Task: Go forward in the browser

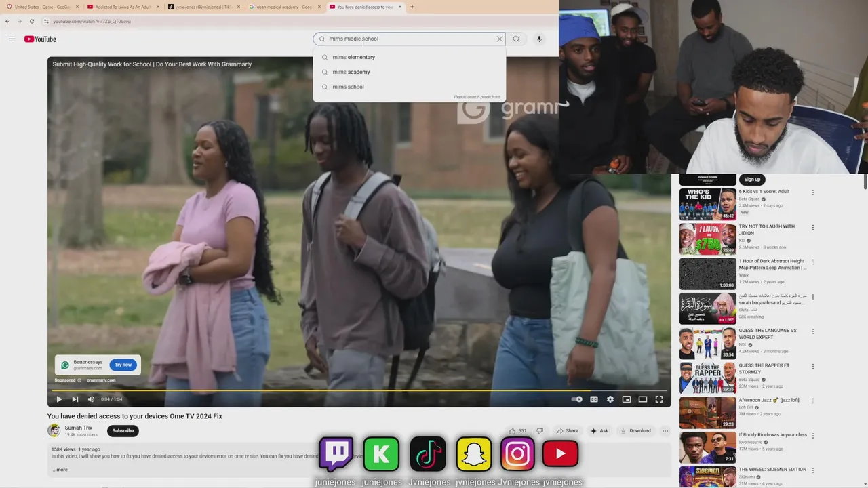Action: pos(19,21)
